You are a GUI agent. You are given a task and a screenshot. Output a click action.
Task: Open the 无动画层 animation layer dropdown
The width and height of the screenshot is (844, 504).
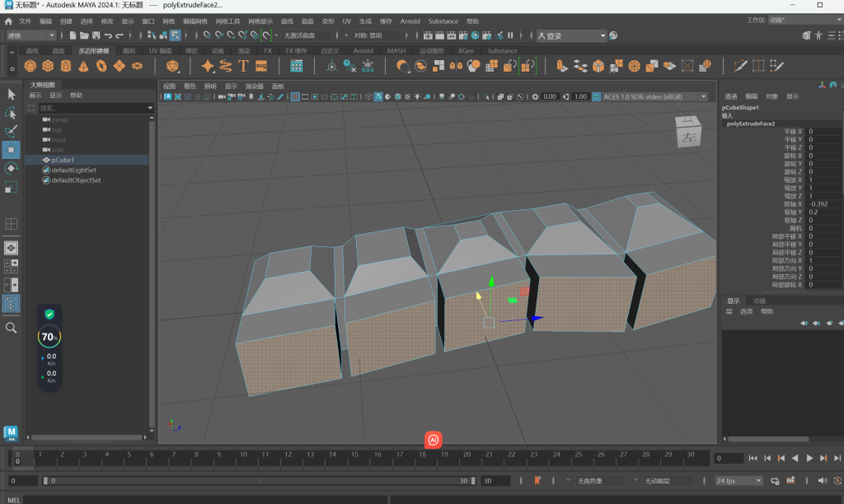668,480
